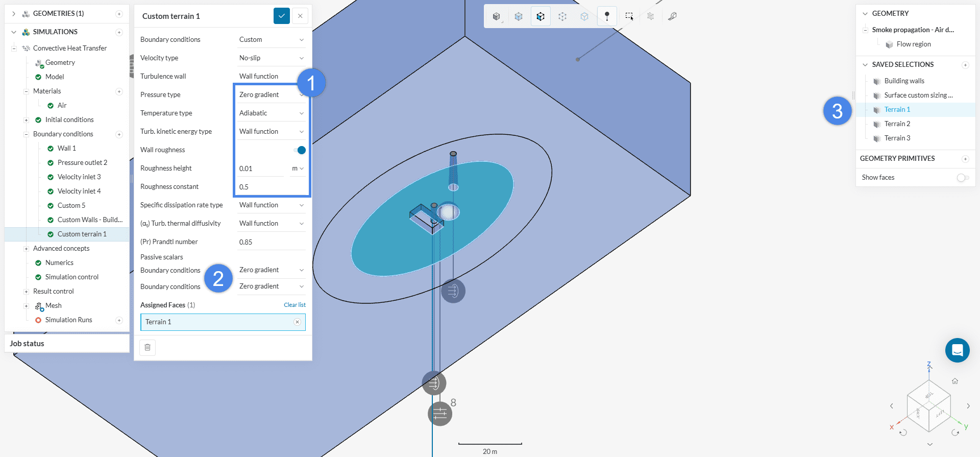This screenshot has width=980, height=457.
Task: Reset view with the home icon
Action: point(955,381)
